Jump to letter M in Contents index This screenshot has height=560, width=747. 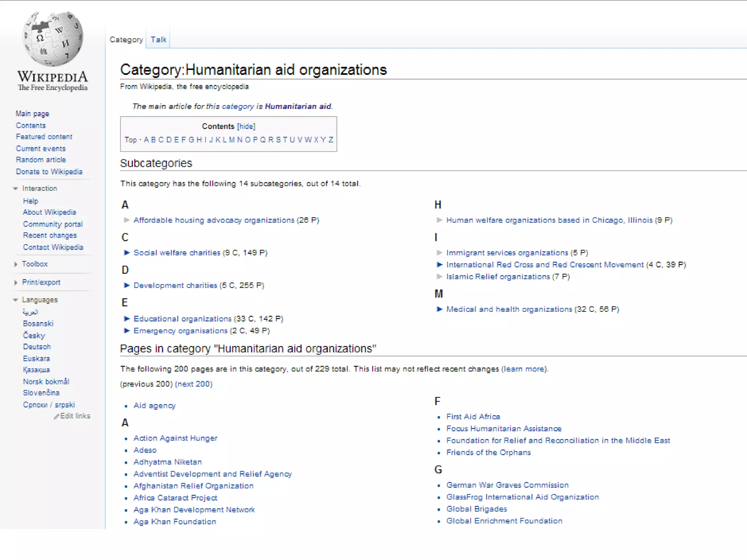tap(232, 140)
